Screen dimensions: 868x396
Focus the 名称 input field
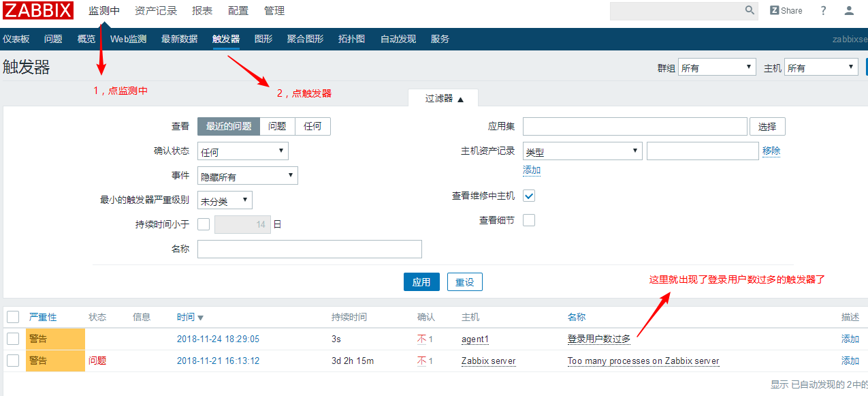point(310,249)
